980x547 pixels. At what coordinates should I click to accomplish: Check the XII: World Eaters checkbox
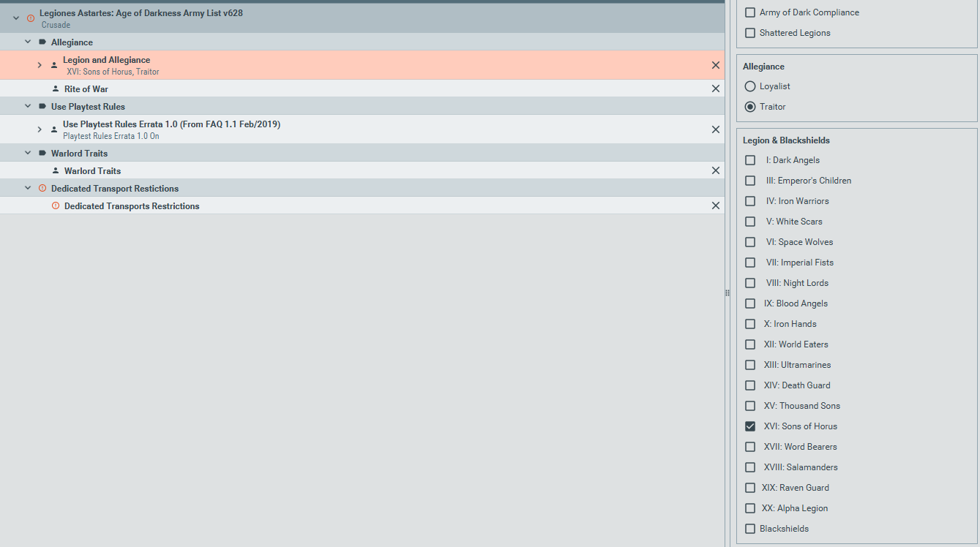(x=750, y=344)
